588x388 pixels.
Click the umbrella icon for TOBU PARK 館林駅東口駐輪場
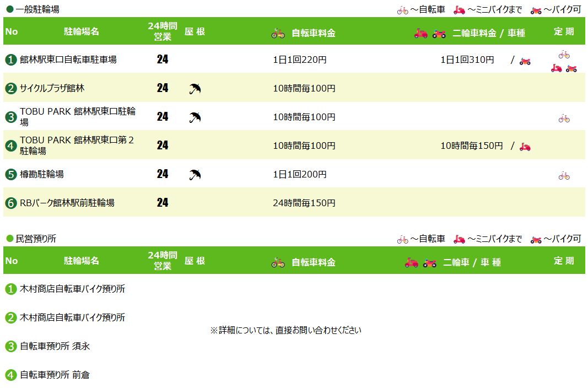pyautogui.click(x=195, y=117)
